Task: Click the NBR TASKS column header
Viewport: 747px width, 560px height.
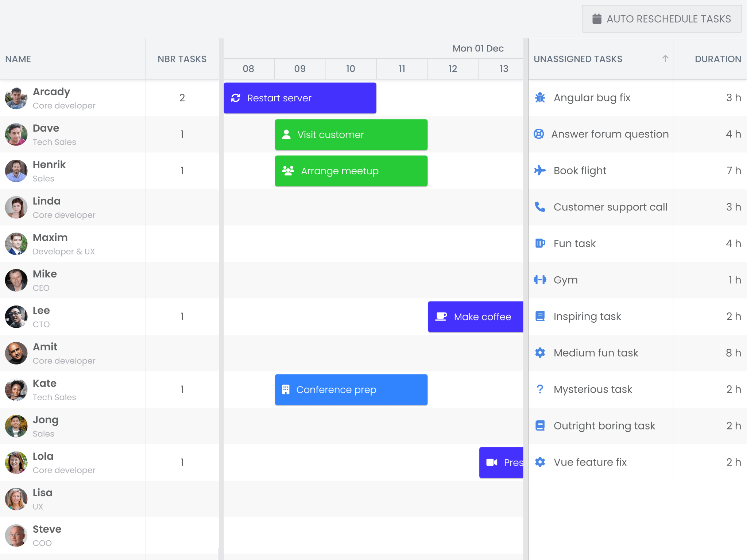Action: (182, 59)
